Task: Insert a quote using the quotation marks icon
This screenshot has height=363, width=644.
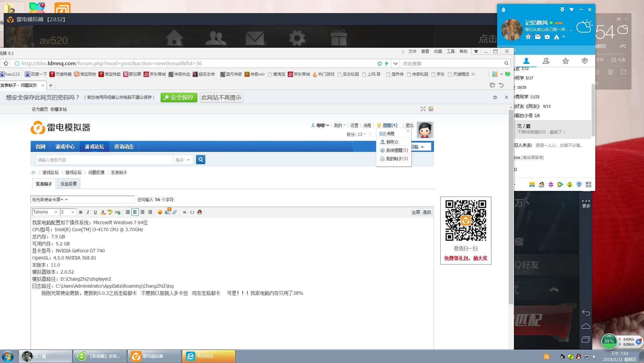Action: click(x=185, y=212)
